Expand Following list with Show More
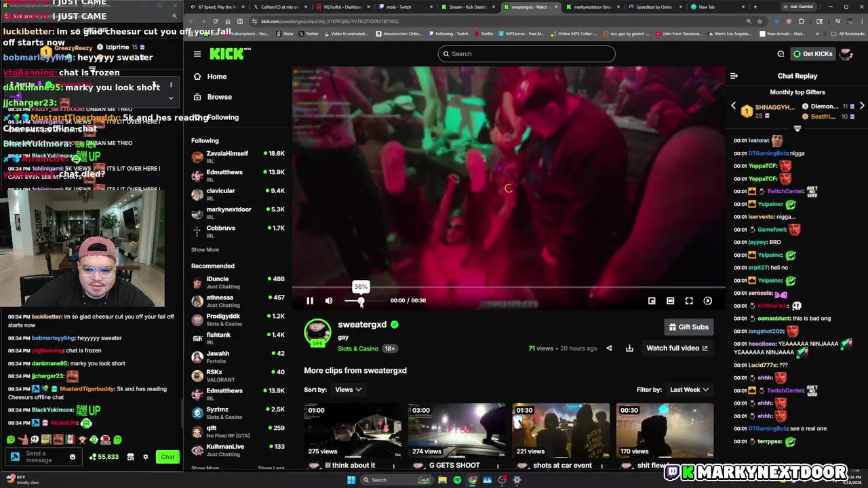Image resolution: width=868 pixels, height=488 pixels. 205,250
